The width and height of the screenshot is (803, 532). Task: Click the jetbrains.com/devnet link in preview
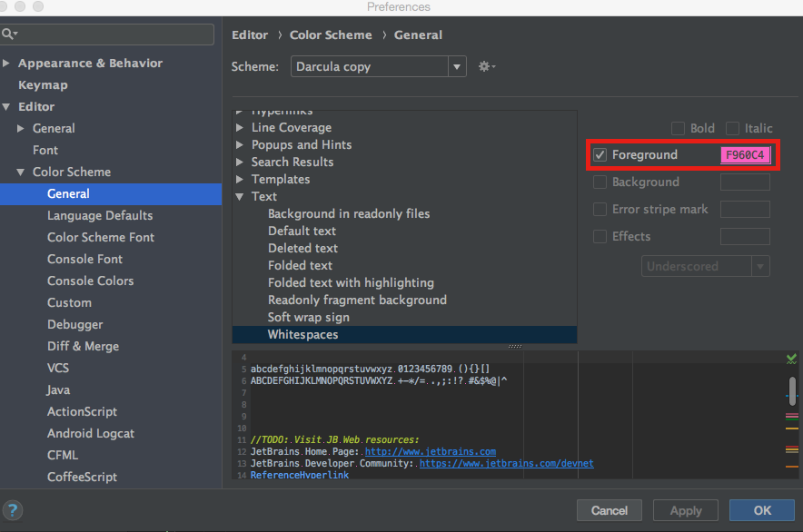point(507,463)
